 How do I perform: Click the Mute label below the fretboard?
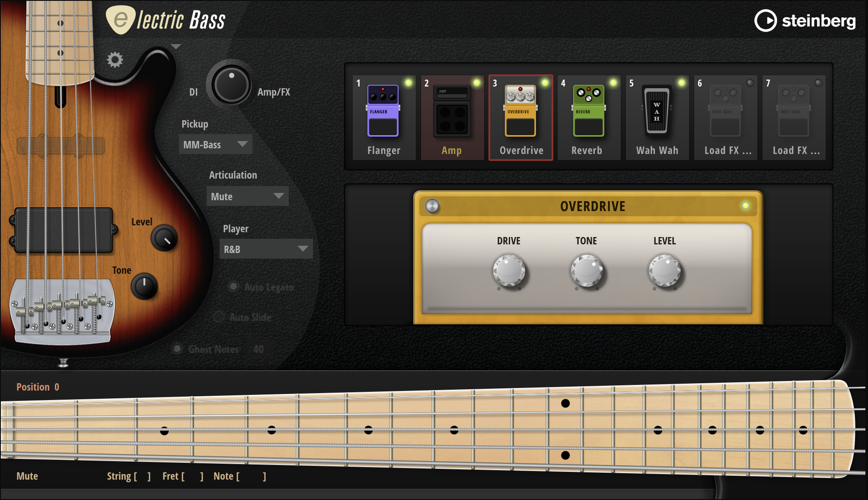coord(27,476)
